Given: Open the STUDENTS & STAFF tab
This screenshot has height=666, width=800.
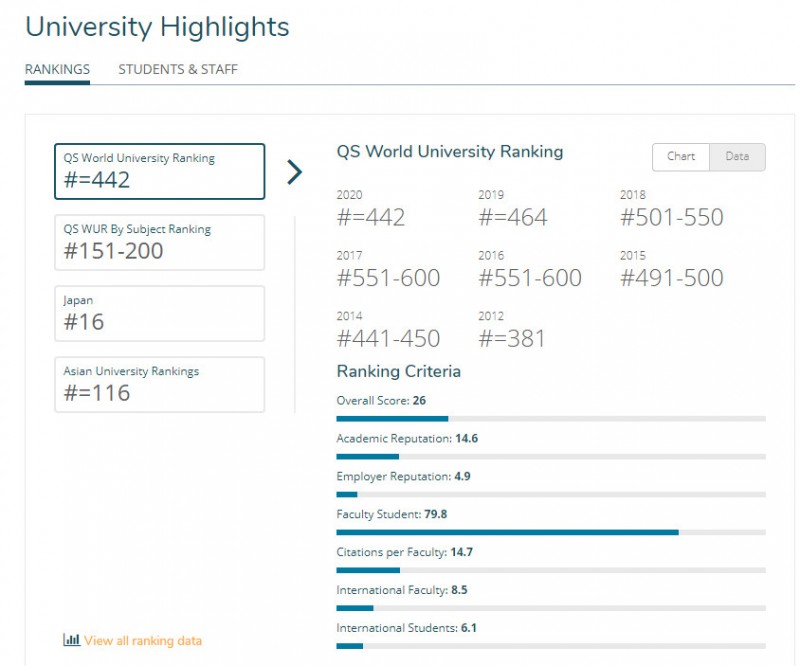Looking at the screenshot, I should coord(178,70).
